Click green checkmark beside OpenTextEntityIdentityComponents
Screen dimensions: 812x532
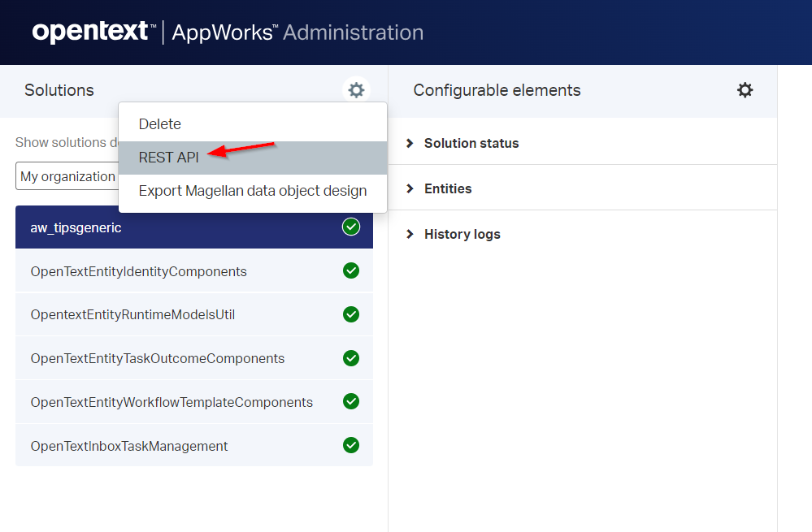pyautogui.click(x=351, y=270)
